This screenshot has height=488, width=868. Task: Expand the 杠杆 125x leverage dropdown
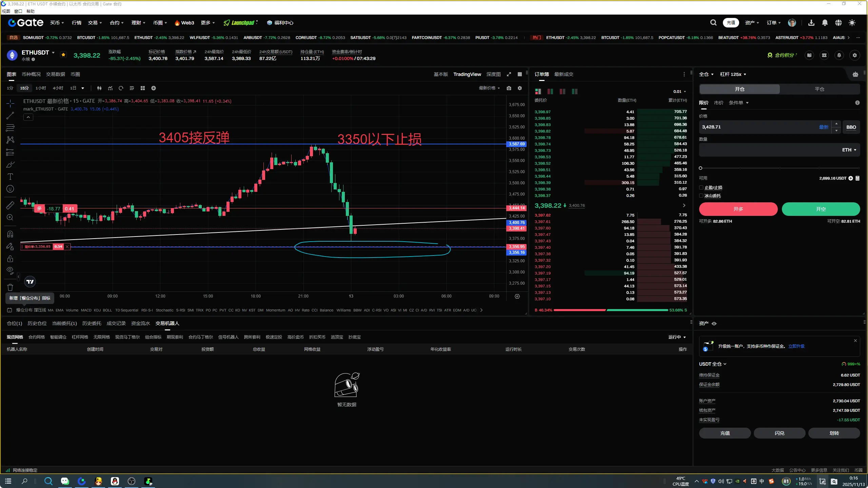pyautogui.click(x=733, y=74)
